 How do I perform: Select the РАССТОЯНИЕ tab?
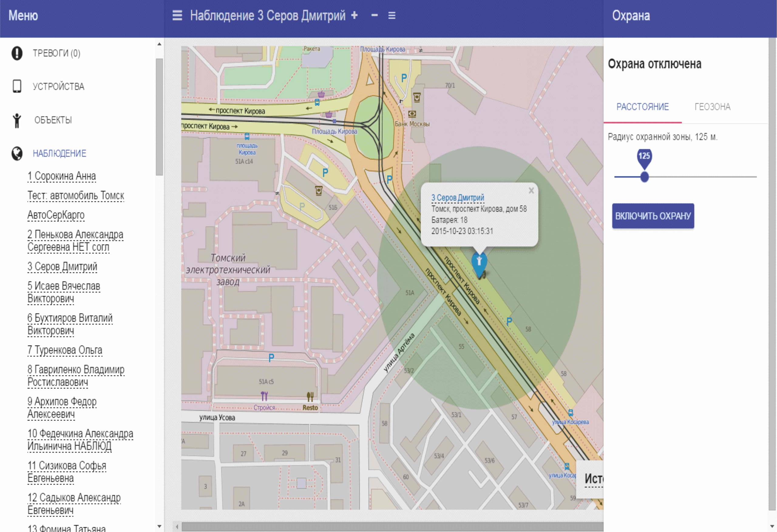coord(642,107)
